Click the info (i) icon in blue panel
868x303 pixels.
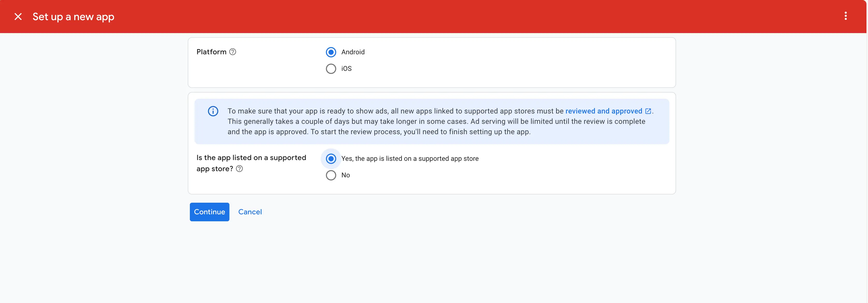pyautogui.click(x=213, y=111)
